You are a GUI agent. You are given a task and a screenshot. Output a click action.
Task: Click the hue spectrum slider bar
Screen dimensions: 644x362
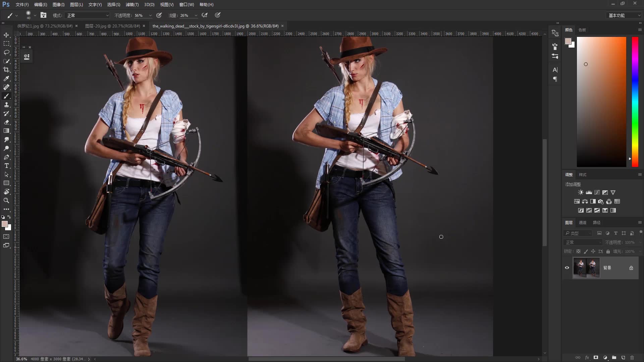635,102
